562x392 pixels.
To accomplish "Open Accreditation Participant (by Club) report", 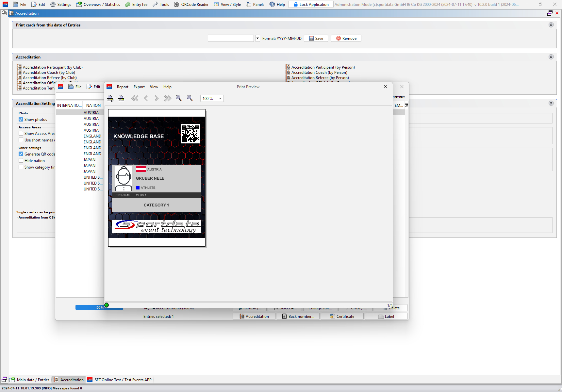I will [53, 67].
